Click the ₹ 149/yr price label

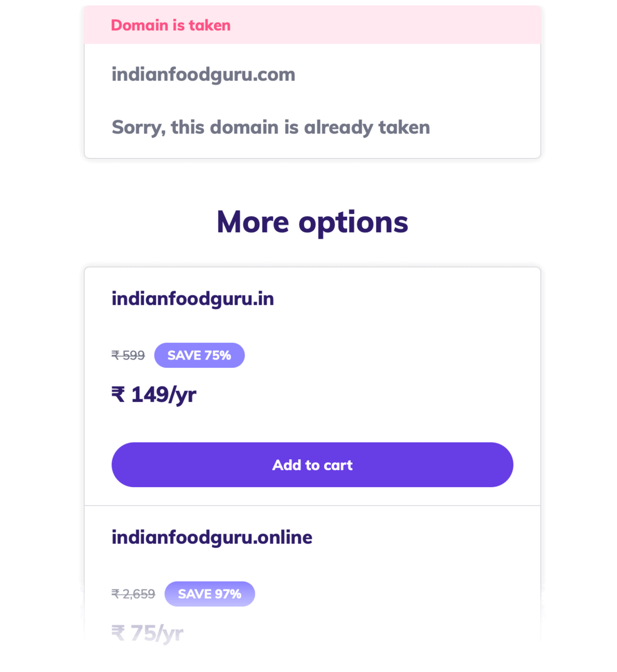tap(153, 394)
